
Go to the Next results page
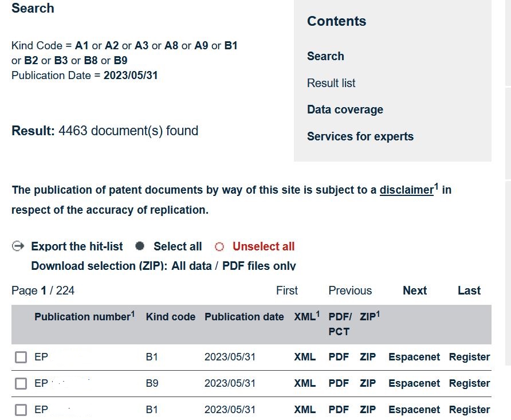(415, 291)
